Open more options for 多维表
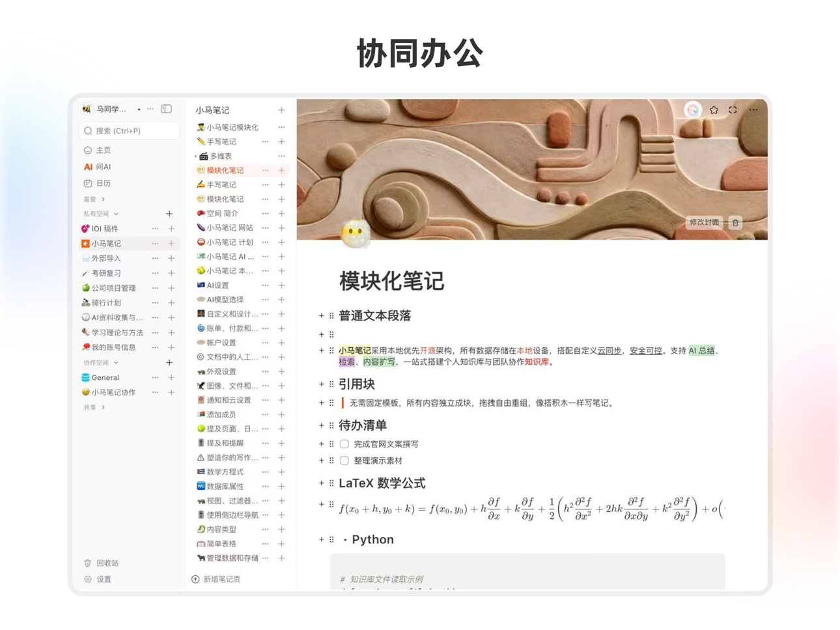Screen dimensions: 840x630 coord(281,156)
